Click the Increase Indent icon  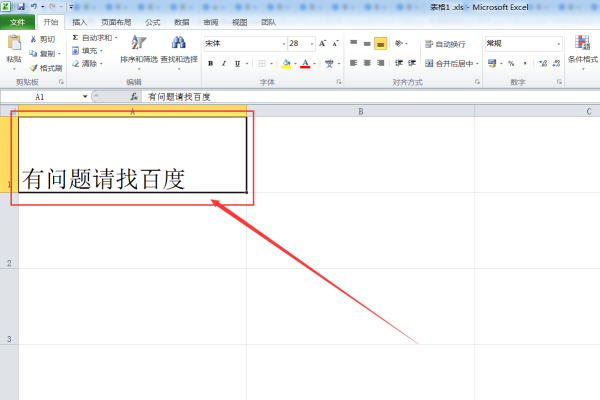point(412,63)
